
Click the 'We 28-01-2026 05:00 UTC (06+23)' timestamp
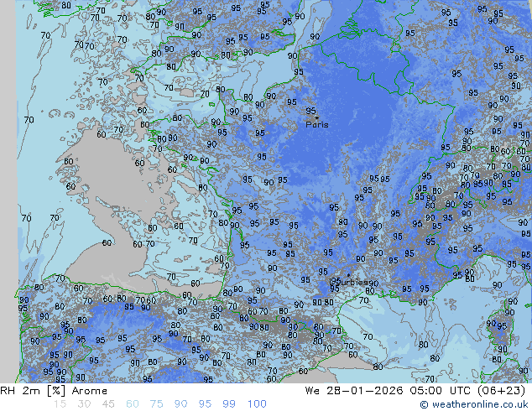[415, 391]
